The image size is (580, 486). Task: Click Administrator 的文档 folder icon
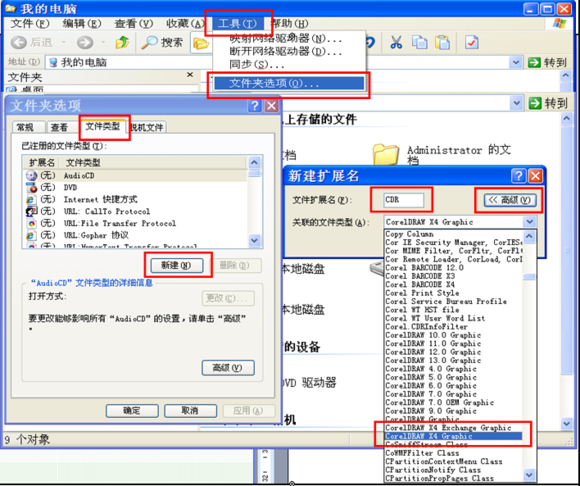[385, 154]
